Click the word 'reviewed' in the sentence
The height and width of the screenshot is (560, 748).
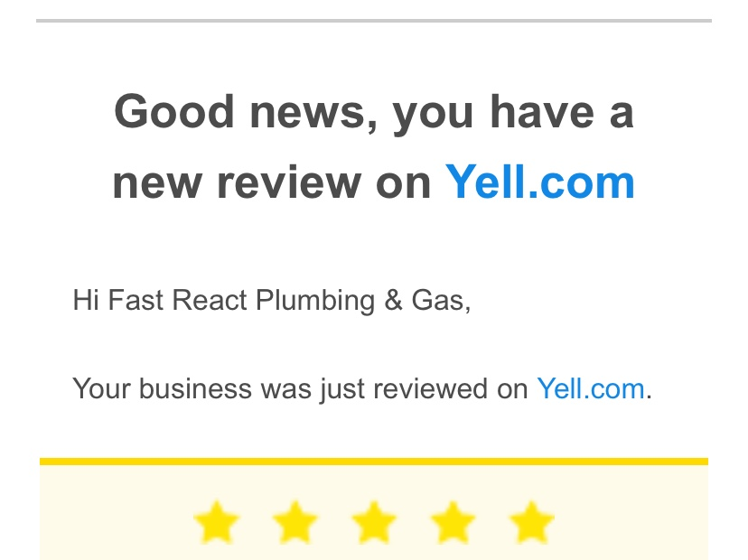430,388
